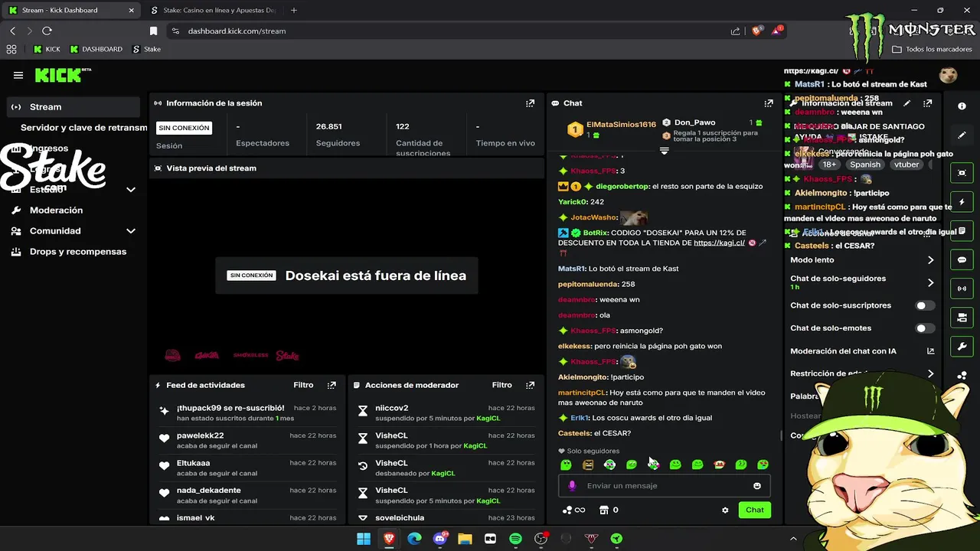Open the DASHBOARD bookmark
980x551 pixels.
[96, 49]
